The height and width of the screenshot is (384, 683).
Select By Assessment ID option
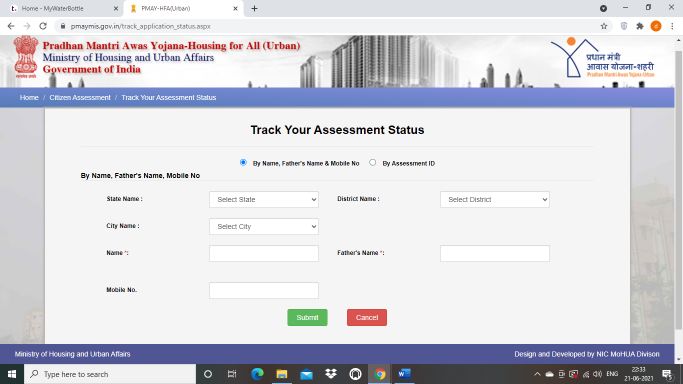click(372, 162)
